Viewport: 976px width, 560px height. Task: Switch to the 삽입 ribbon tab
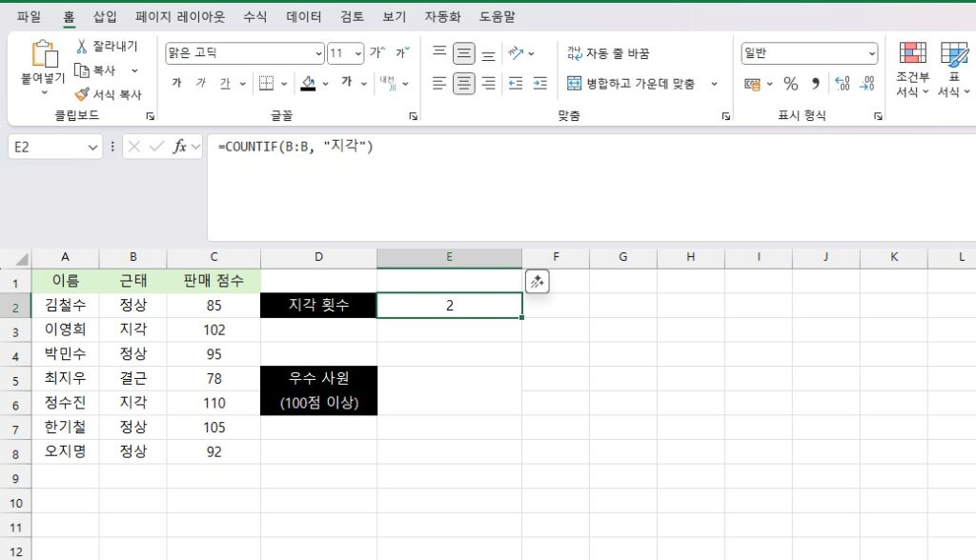(x=105, y=17)
